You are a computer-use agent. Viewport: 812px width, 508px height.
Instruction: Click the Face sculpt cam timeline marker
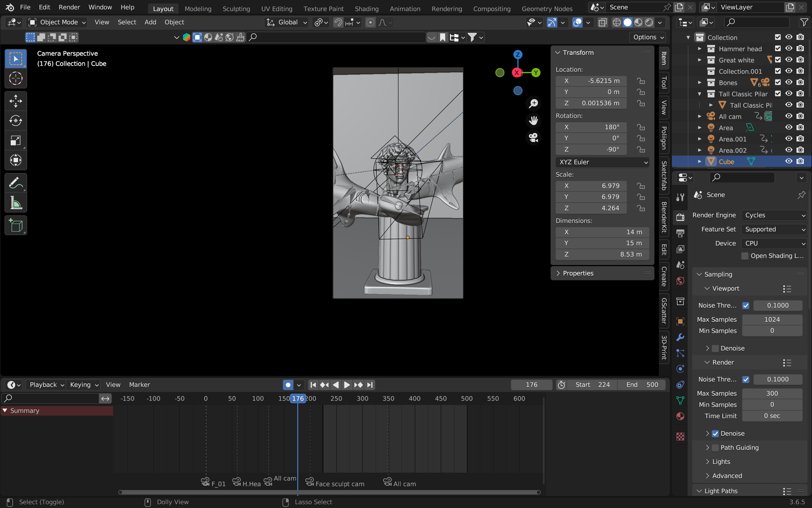[x=310, y=482]
